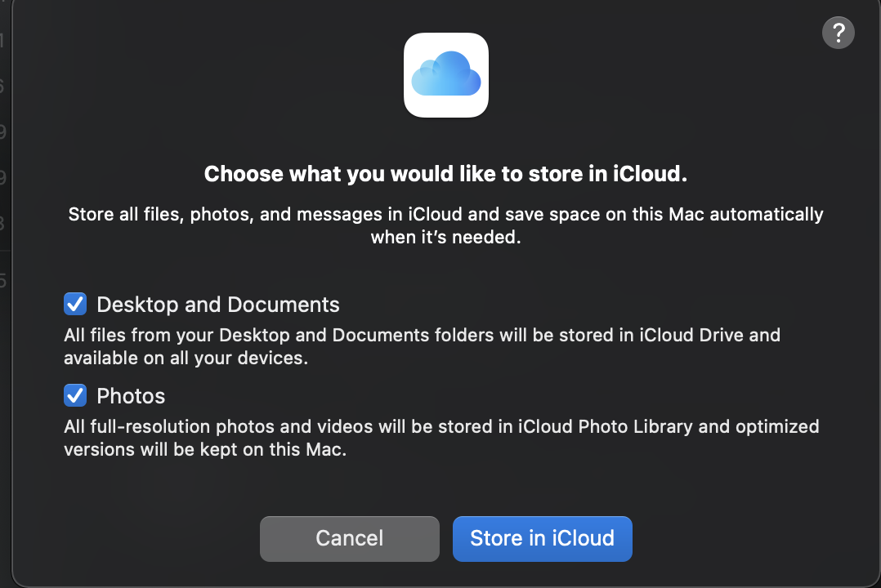Confirm with the Store in iCloud button
The width and height of the screenshot is (881, 588).
542,538
